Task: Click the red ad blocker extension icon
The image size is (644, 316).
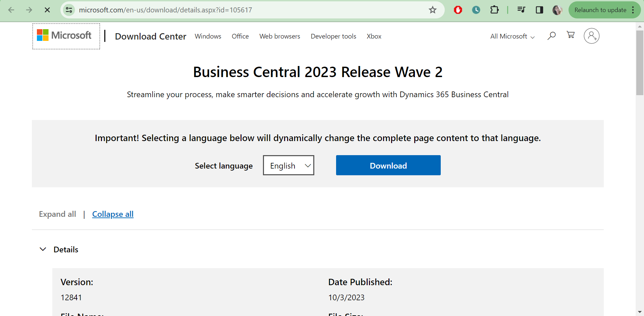Action: 458,10
